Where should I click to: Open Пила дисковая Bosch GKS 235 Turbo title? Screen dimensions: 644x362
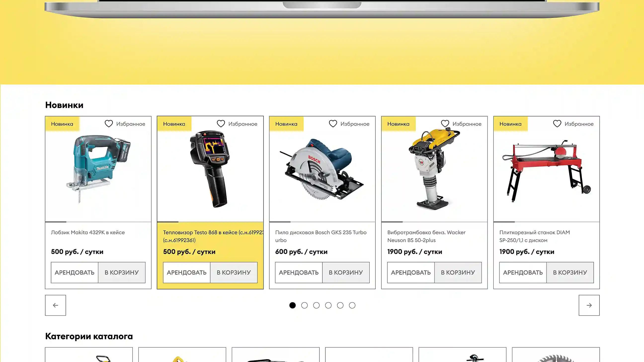click(x=321, y=236)
